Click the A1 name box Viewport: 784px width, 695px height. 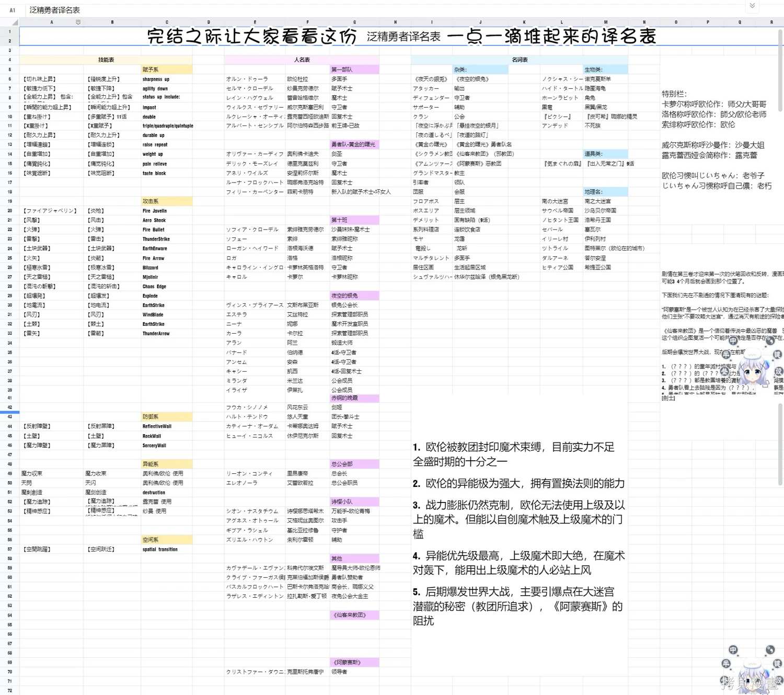[13, 9]
